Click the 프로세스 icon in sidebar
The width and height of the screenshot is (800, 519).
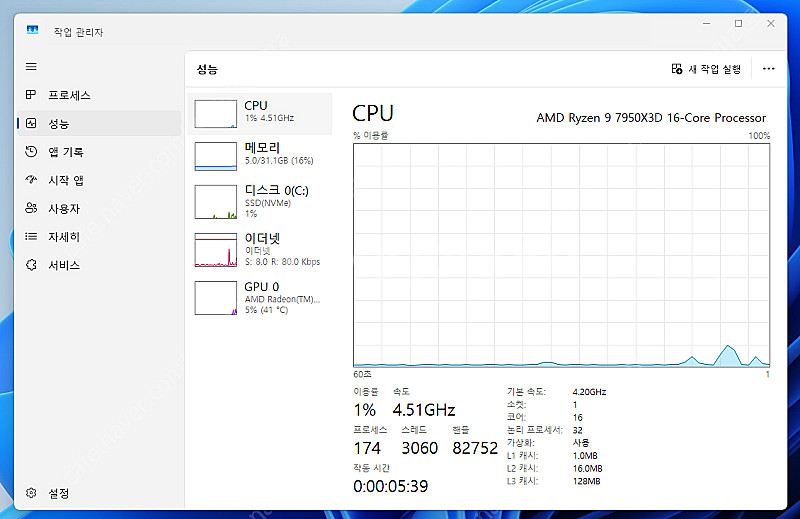click(x=31, y=94)
